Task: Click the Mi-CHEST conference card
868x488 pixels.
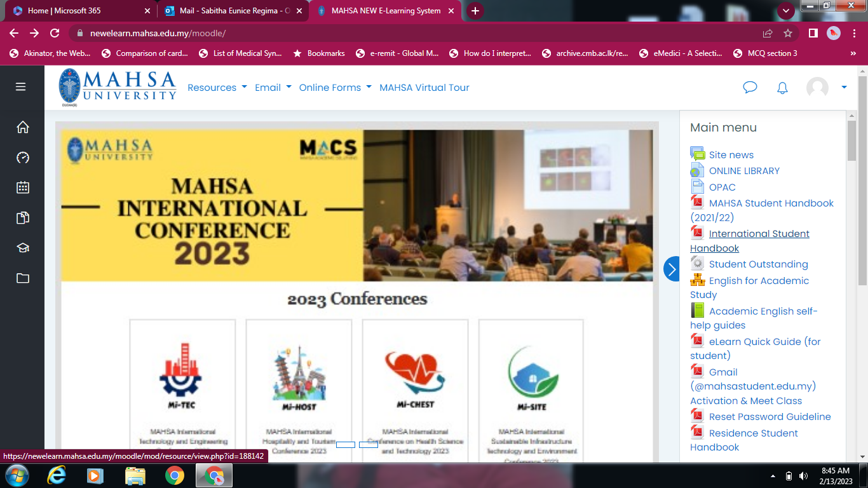Action: (x=415, y=390)
